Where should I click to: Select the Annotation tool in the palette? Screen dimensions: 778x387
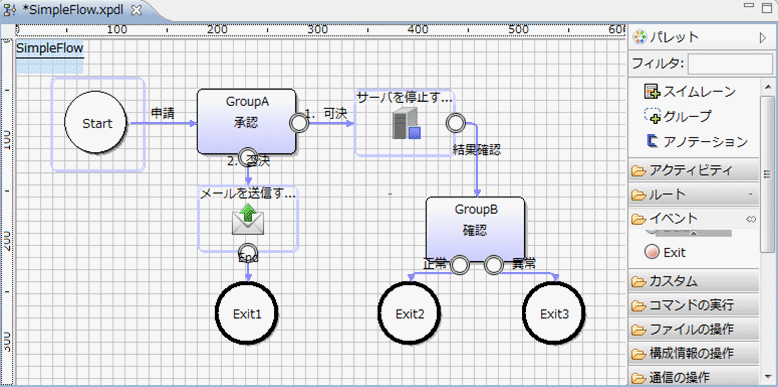point(696,142)
